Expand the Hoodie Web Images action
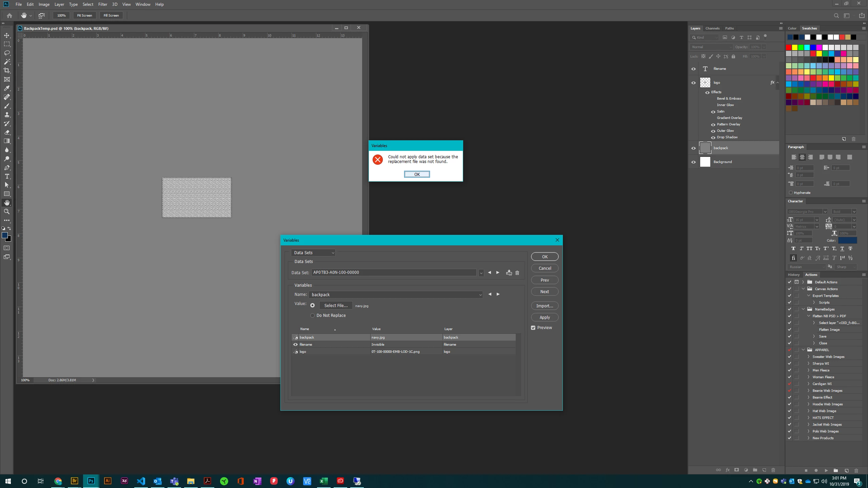This screenshot has height=488, width=868. [x=808, y=404]
